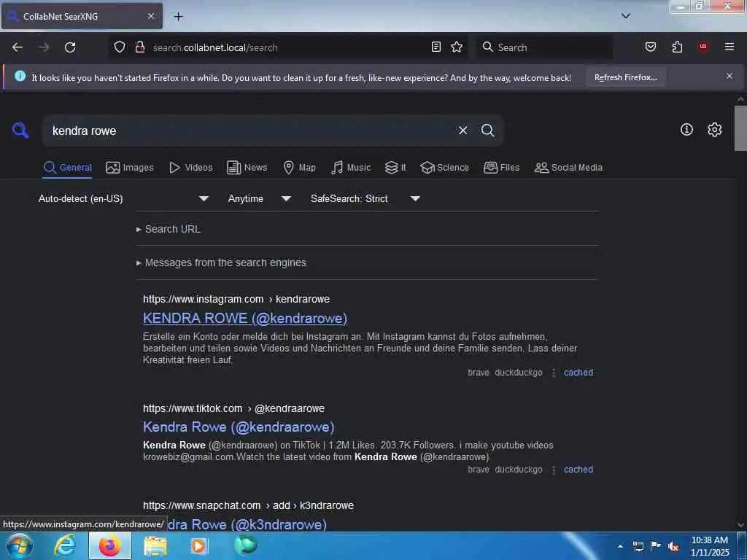Click the Action Center flag tray icon

pos(656,546)
